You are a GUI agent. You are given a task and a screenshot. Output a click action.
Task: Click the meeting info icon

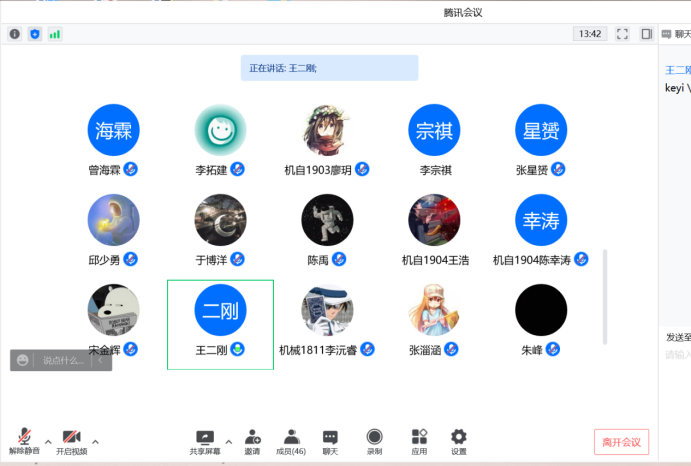pos(15,34)
